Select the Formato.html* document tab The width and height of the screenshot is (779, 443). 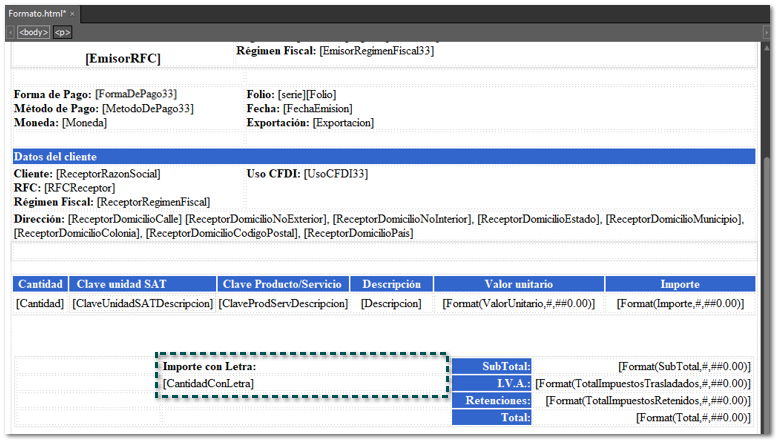pos(37,13)
